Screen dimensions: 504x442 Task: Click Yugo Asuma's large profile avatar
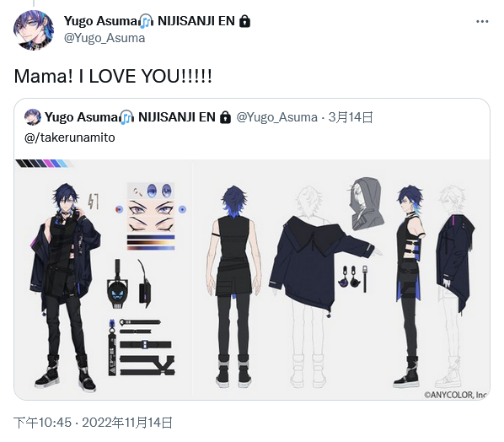pyautogui.click(x=34, y=30)
